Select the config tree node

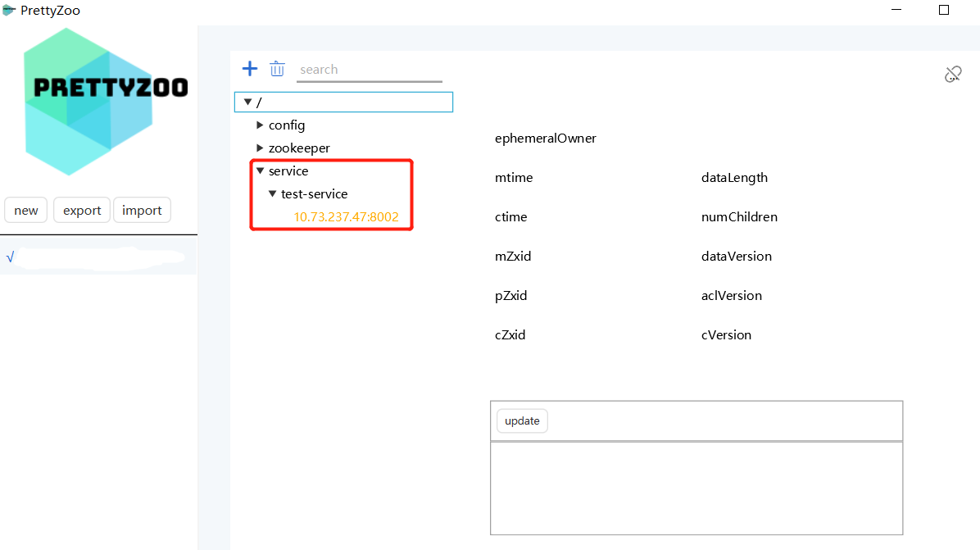287,125
